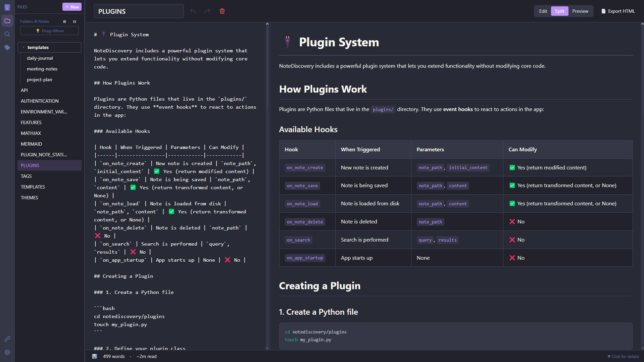The width and height of the screenshot is (644, 362).
Task: Open the Files panel folder icon
Action: [x=7, y=21]
